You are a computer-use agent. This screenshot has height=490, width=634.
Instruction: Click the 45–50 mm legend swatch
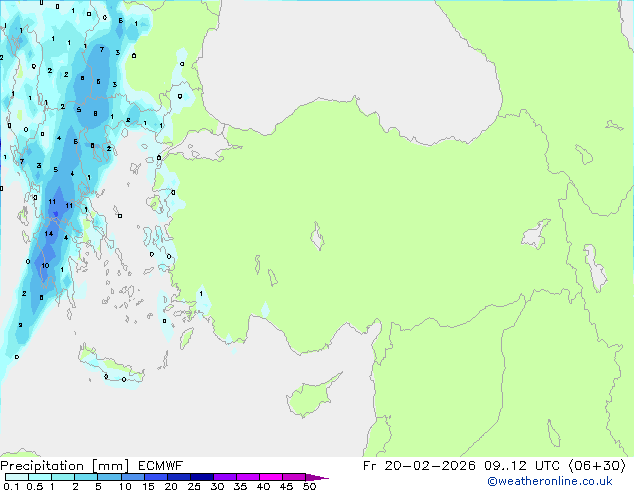coord(294,477)
